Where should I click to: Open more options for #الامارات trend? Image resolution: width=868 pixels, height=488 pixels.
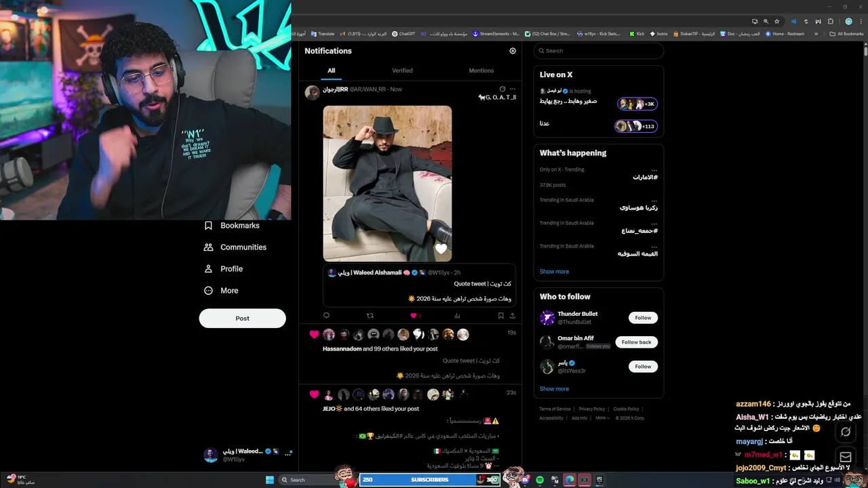pyautogui.click(x=654, y=169)
